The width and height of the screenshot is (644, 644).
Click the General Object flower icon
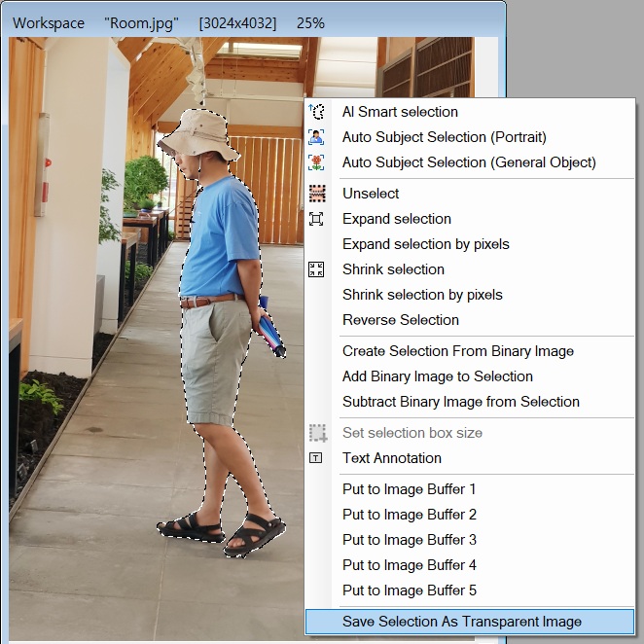point(316,162)
